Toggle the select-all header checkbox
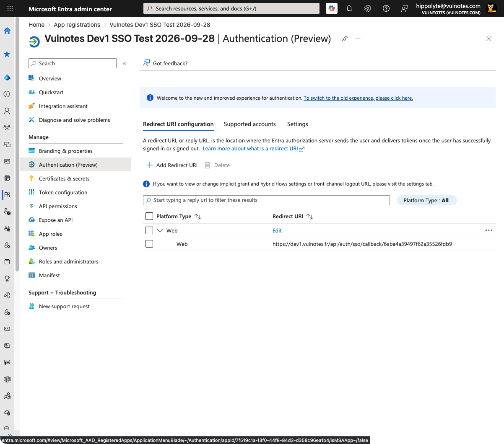The image size is (504, 444). coord(149,216)
